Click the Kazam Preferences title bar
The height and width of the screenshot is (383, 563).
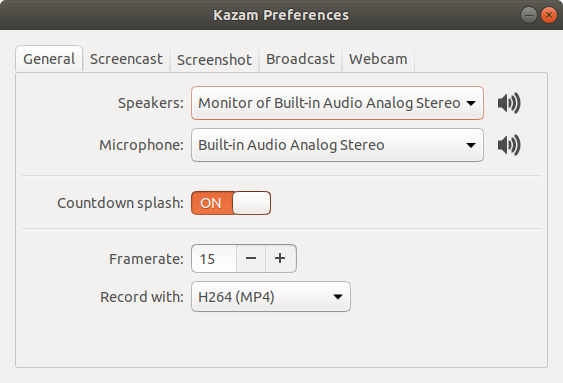[x=281, y=15]
